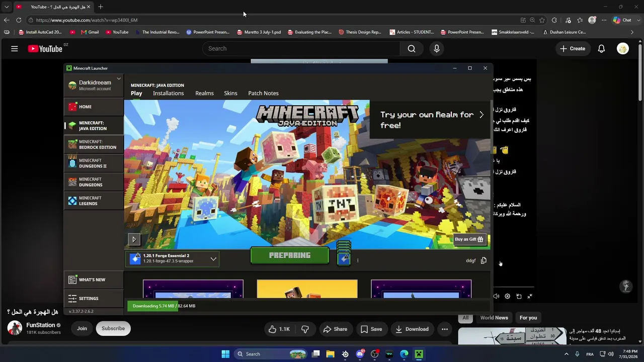Open the Windows Start menu
The width and height of the screenshot is (644, 362).
pos(225,354)
